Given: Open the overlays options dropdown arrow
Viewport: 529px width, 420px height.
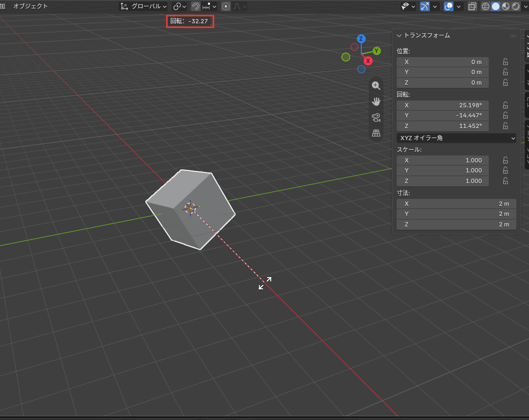Looking at the screenshot, I should (459, 6).
